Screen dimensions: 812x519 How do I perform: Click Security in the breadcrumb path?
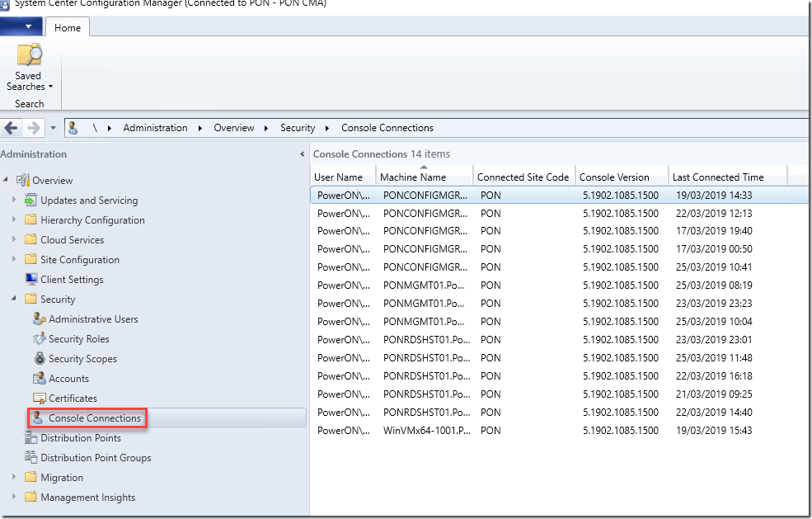point(298,128)
